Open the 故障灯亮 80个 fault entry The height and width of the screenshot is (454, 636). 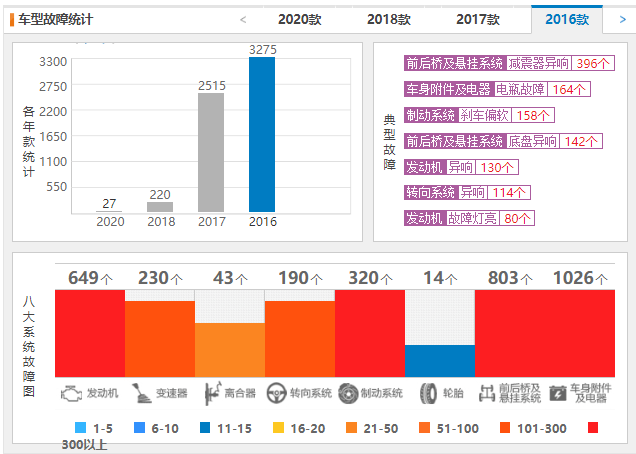pos(469,218)
